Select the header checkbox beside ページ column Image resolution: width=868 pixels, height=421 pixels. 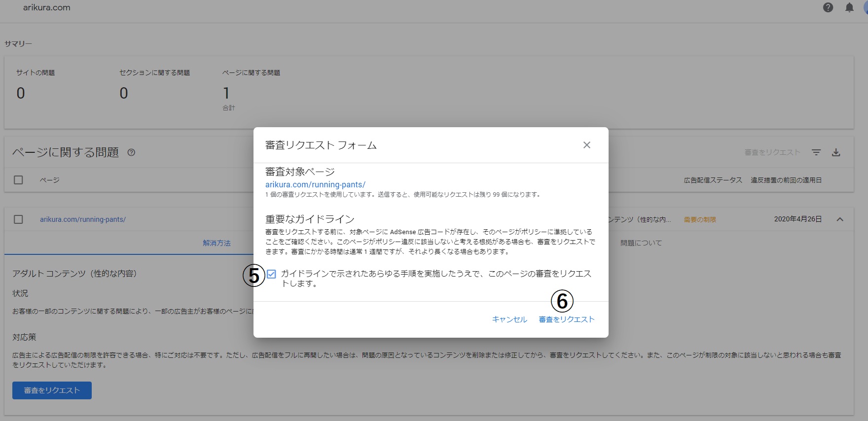tap(18, 180)
